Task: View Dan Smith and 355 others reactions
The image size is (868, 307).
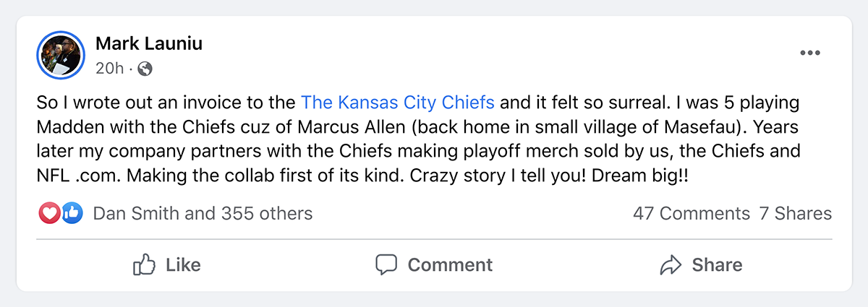Action: click(x=203, y=213)
